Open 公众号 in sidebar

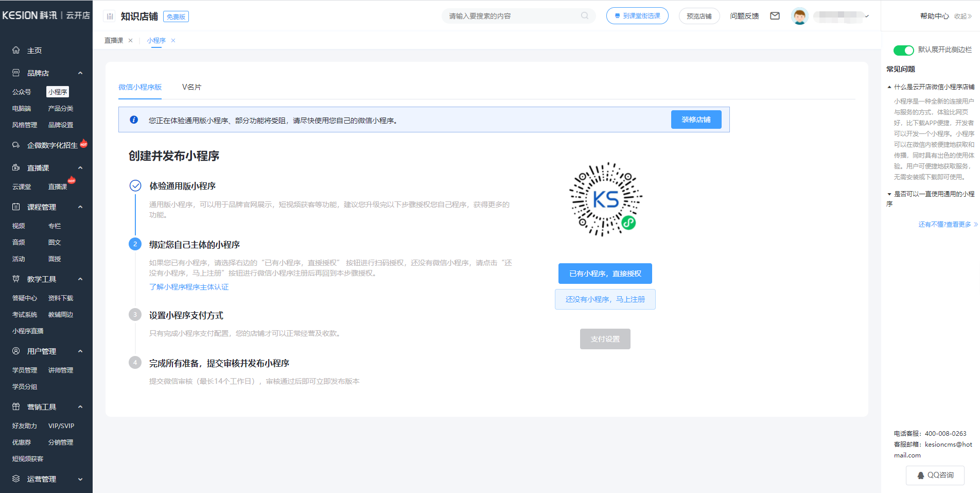point(22,92)
